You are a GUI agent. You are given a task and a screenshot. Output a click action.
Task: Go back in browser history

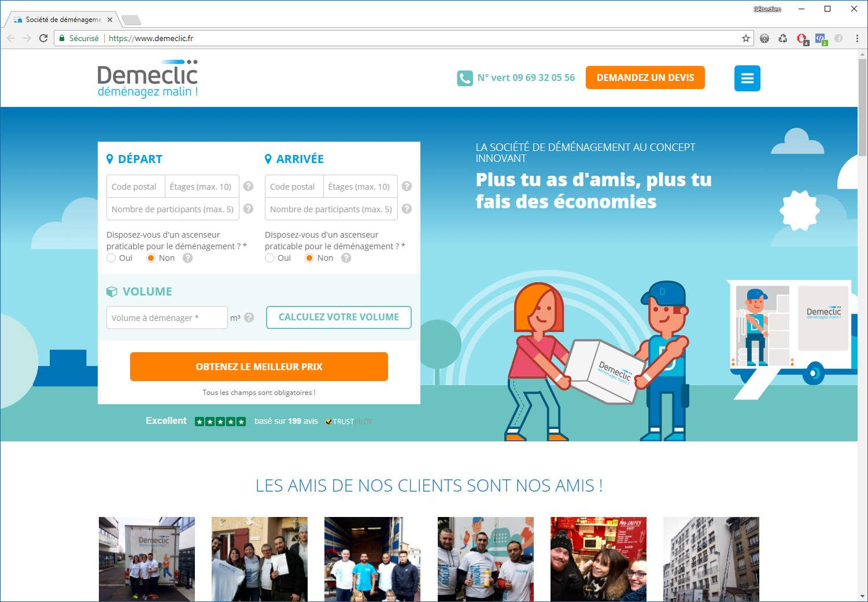[11, 38]
